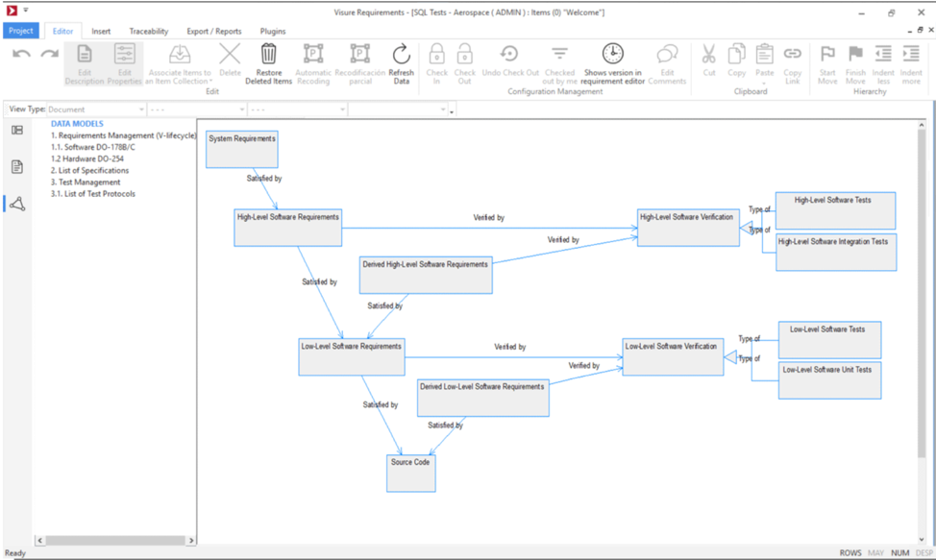Open the Plugins tab
936x560 pixels.
pos(273,31)
